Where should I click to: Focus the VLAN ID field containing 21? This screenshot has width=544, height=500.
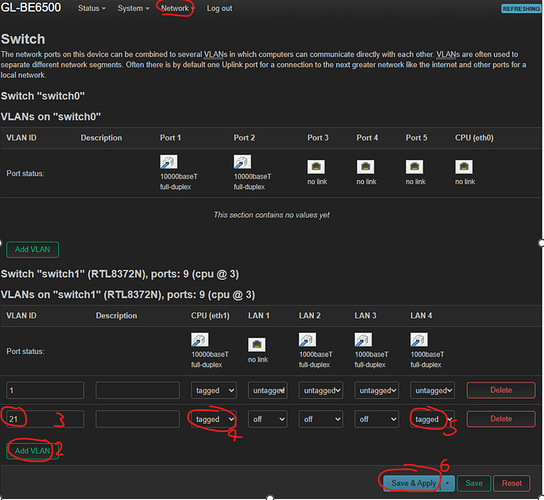(x=45, y=419)
